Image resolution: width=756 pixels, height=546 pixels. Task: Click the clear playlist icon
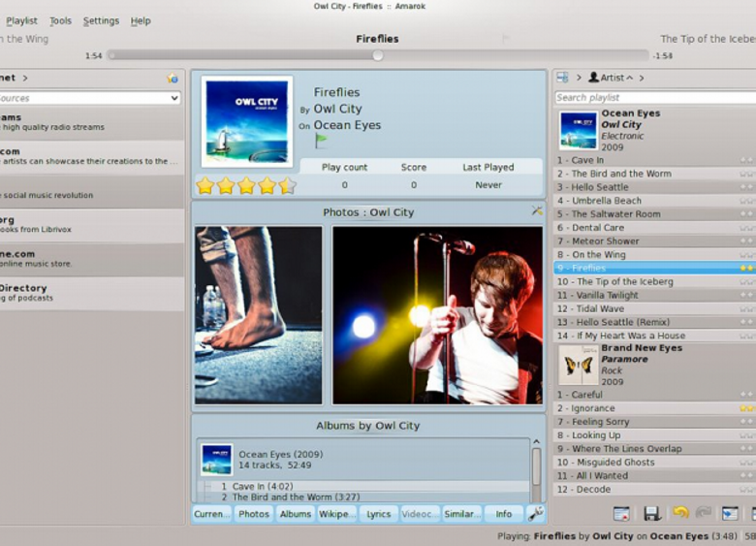[621, 513]
